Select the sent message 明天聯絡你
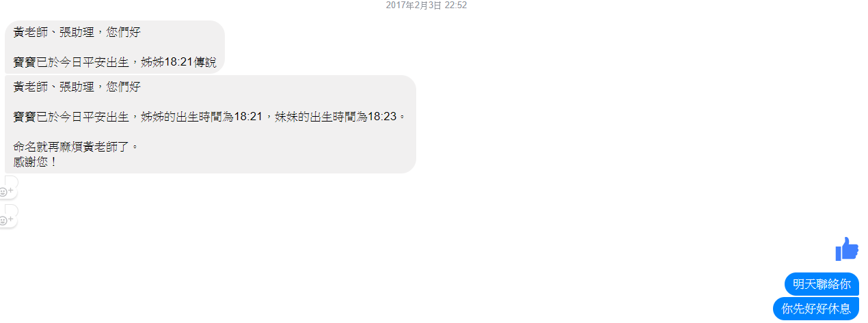 click(822, 284)
